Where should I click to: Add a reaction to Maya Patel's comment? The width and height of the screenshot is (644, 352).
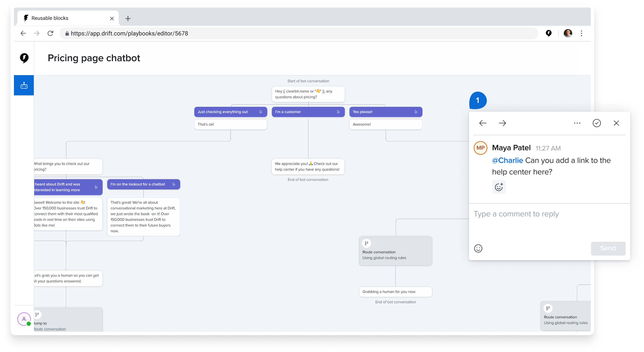tap(499, 187)
